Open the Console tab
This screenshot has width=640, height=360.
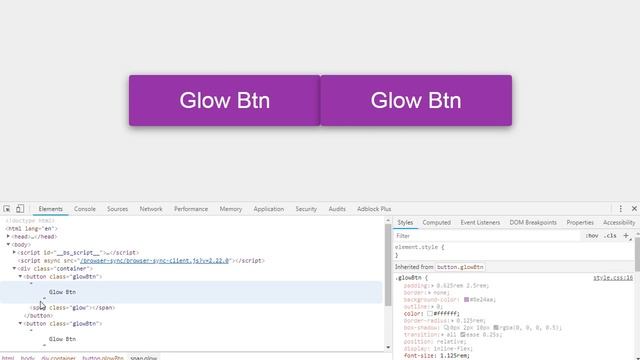pyautogui.click(x=84, y=209)
